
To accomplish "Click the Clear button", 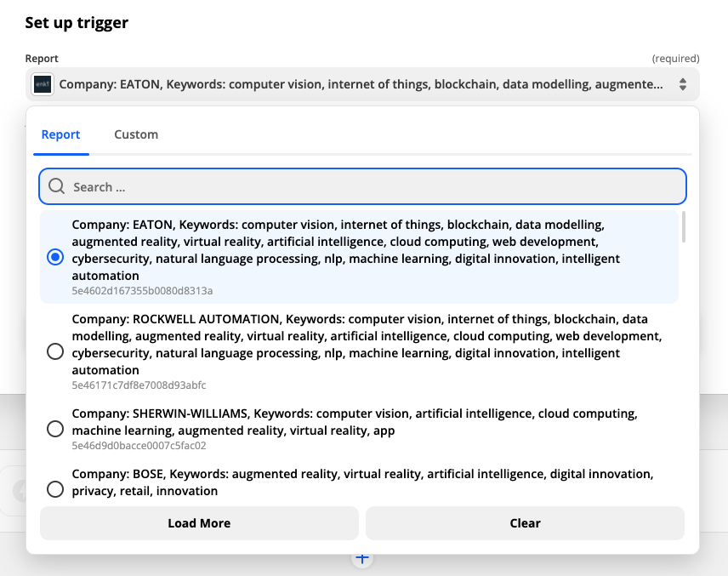I will (525, 523).
